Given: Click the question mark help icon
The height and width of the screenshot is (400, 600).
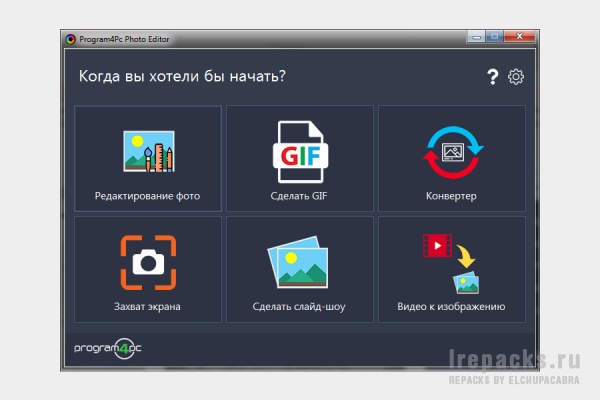Looking at the screenshot, I should (x=493, y=77).
